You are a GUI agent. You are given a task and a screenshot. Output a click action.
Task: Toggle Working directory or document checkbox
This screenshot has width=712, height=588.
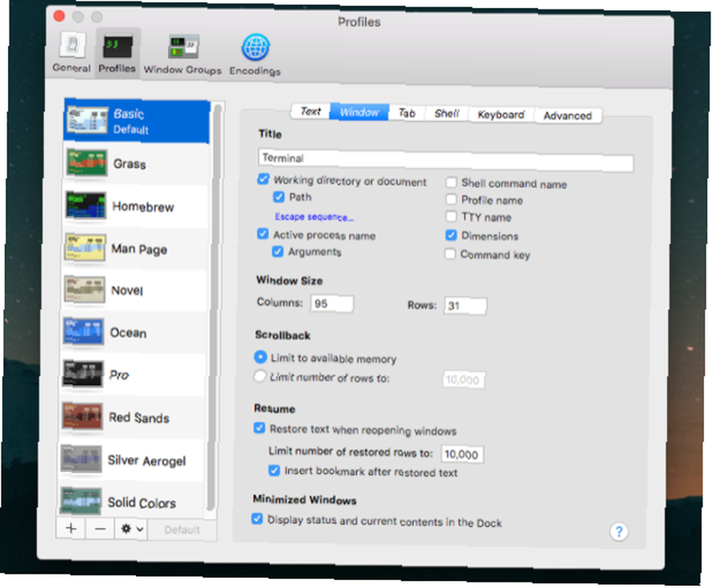click(x=263, y=179)
